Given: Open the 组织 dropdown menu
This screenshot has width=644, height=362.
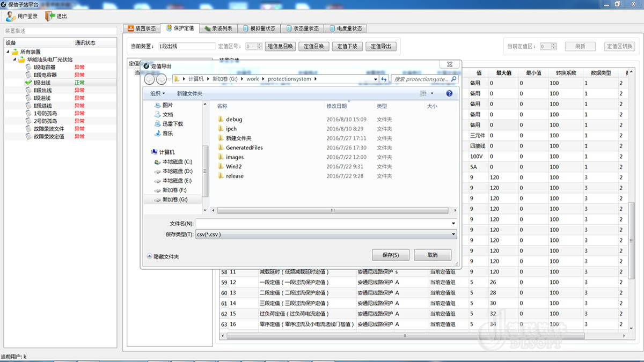Looking at the screenshot, I should point(157,93).
